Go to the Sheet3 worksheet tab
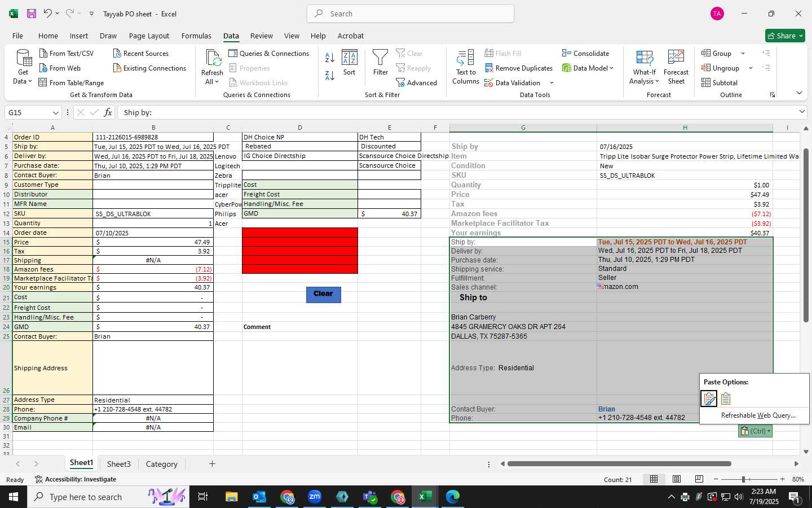 point(118,464)
